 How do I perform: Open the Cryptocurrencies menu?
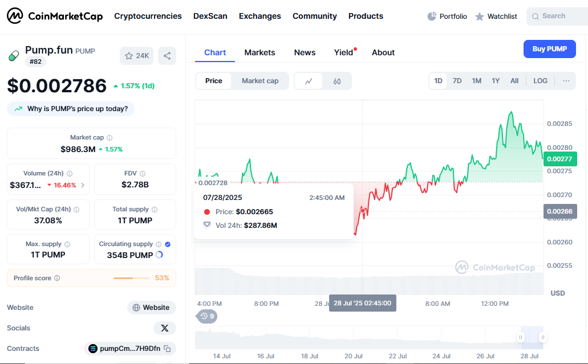coord(148,16)
